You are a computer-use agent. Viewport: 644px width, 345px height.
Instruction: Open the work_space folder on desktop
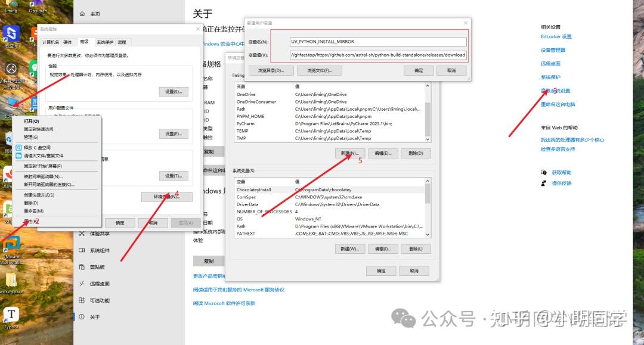tap(11, 283)
